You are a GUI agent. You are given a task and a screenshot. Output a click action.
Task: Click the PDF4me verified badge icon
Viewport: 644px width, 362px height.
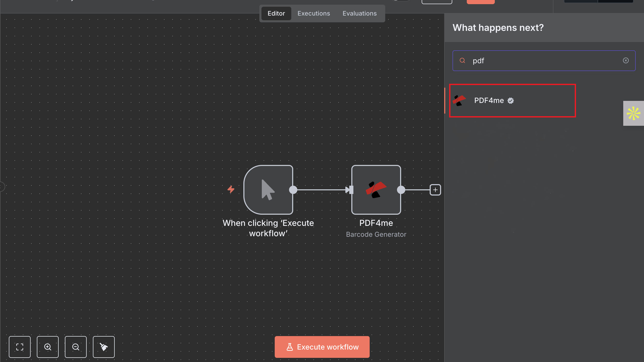click(x=511, y=101)
